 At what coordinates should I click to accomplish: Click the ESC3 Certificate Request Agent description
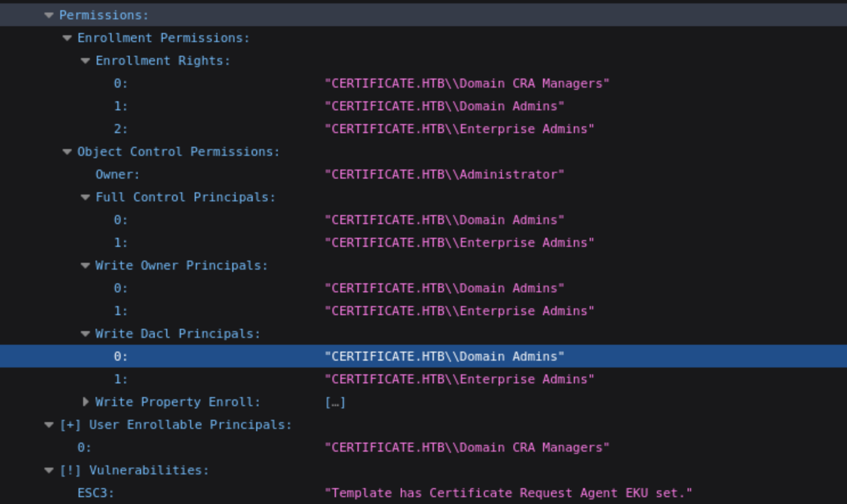(508, 493)
